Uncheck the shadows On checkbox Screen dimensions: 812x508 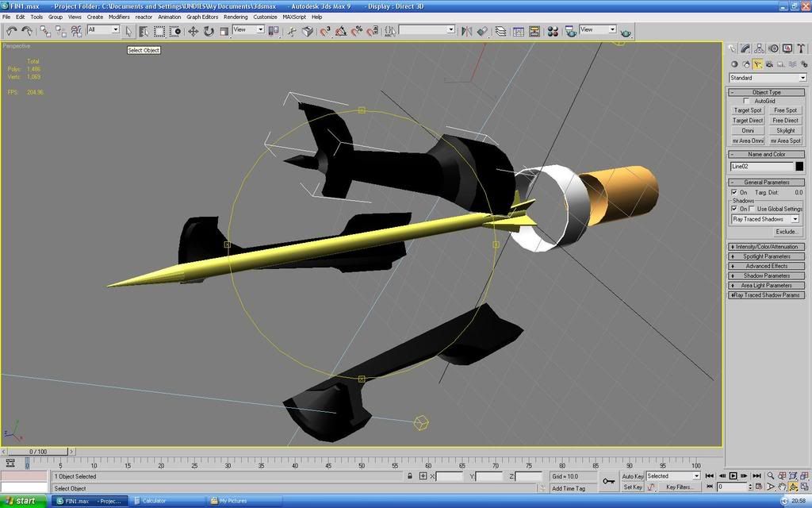click(x=734, y=209)
